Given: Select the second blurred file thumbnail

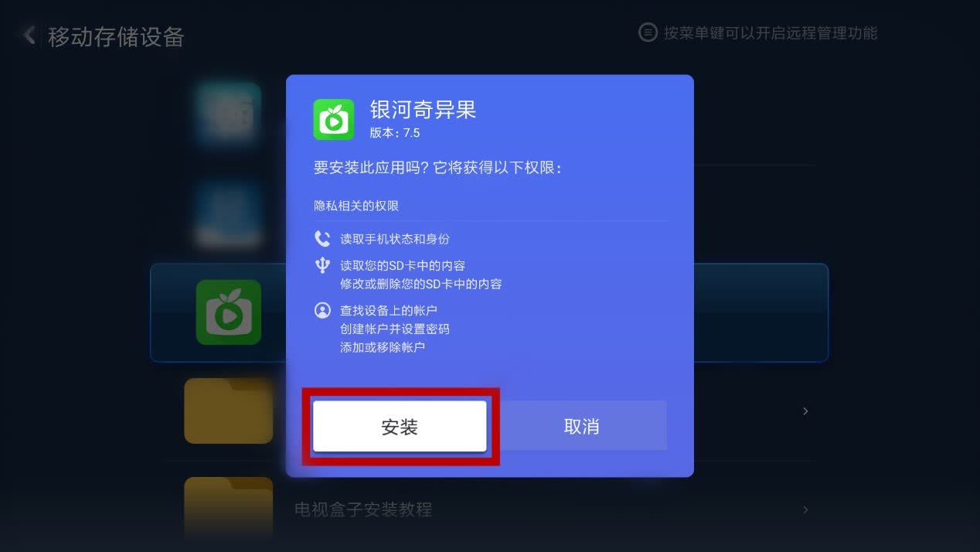Looking at the screenshot, I should click(x=228, y=213).
